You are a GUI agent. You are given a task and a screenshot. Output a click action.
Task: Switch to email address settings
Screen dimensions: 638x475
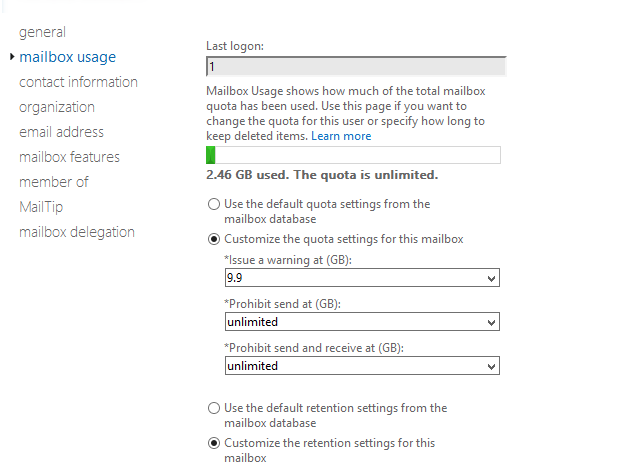coord(61,132)
